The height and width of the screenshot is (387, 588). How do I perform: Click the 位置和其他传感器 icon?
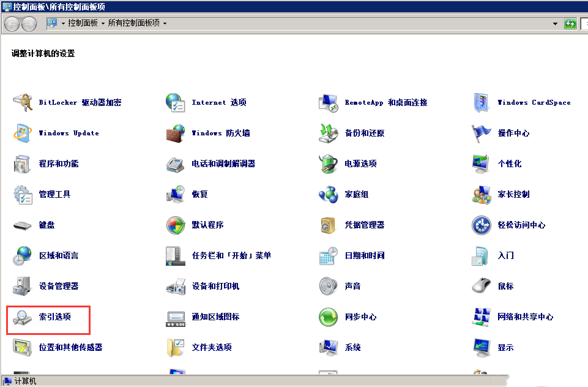click(23, 348)
